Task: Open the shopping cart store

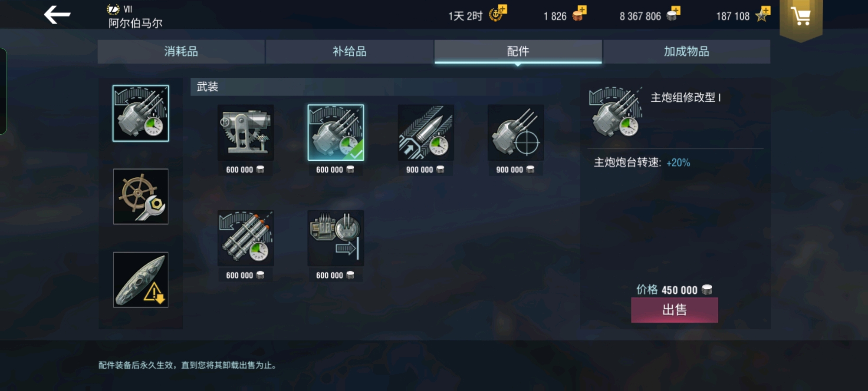Action: [x=801, y=17]
